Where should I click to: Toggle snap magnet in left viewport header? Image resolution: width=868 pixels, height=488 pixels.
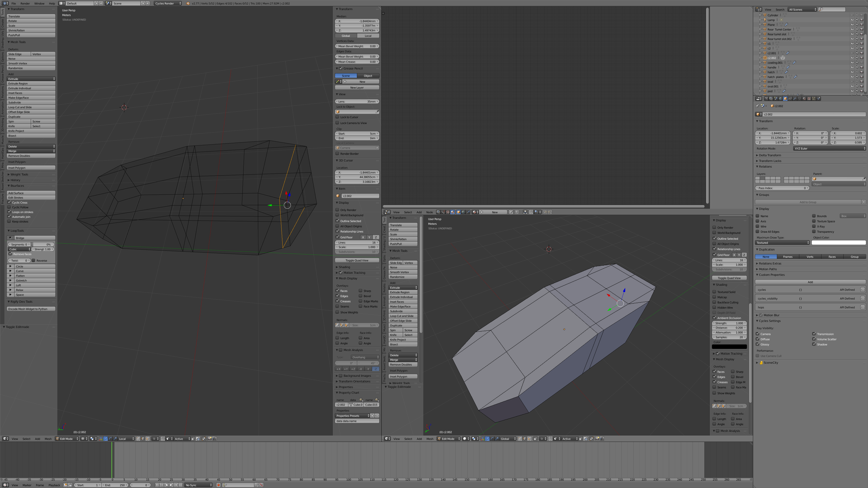coord(163,439)
